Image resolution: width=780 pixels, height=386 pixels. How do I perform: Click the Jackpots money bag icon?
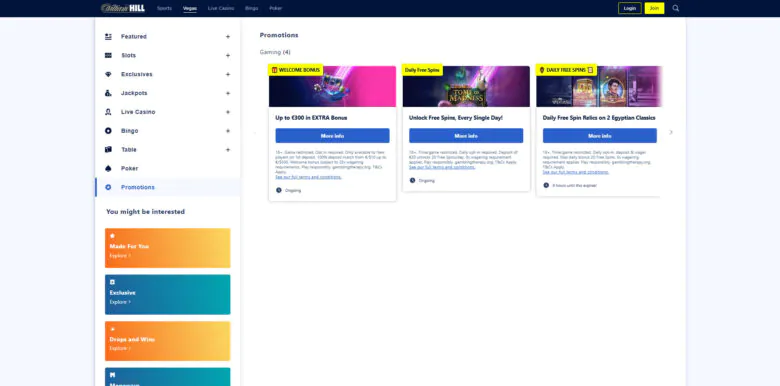tap(108, 93)
